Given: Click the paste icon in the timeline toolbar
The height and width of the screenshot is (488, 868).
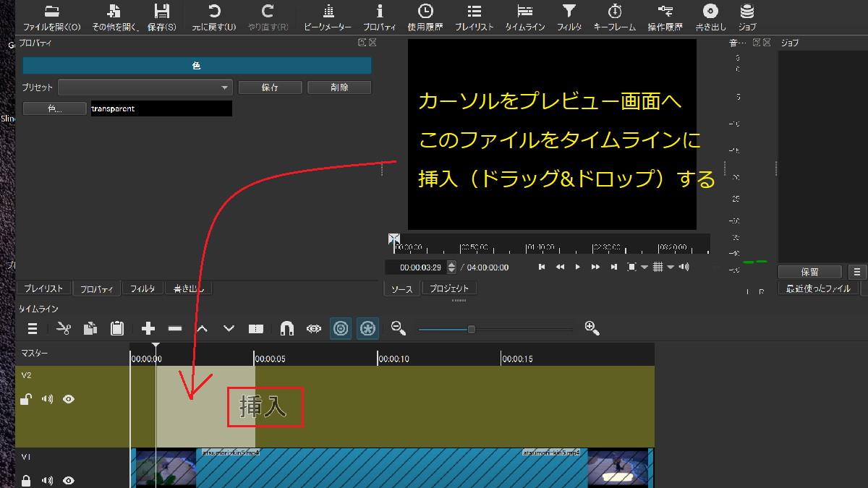Looking at the screenshot, I should (x=116, y=328).
